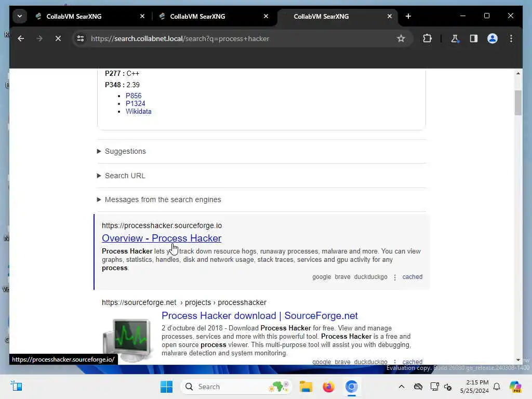Show hidden system tray icons
The image size is (532, 399).
402,387
